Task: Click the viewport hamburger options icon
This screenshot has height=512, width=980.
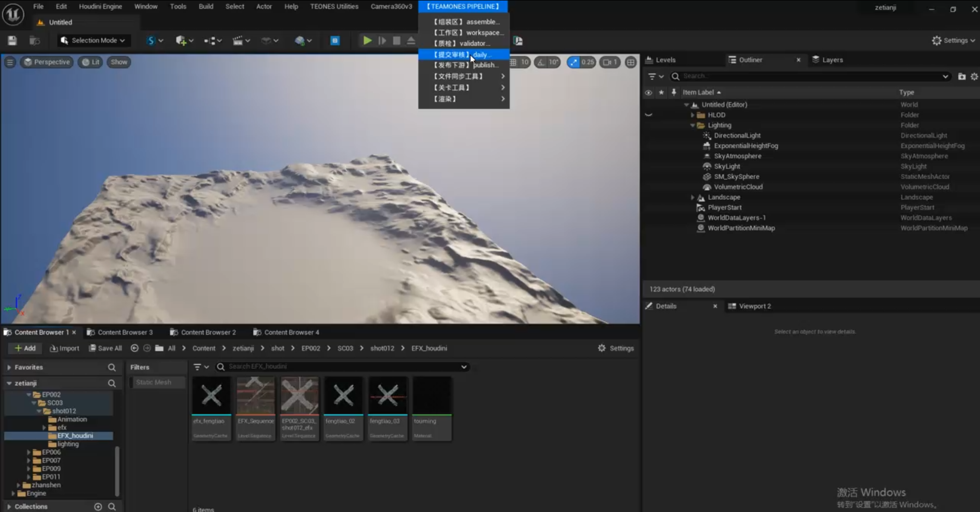Action: 10,62
